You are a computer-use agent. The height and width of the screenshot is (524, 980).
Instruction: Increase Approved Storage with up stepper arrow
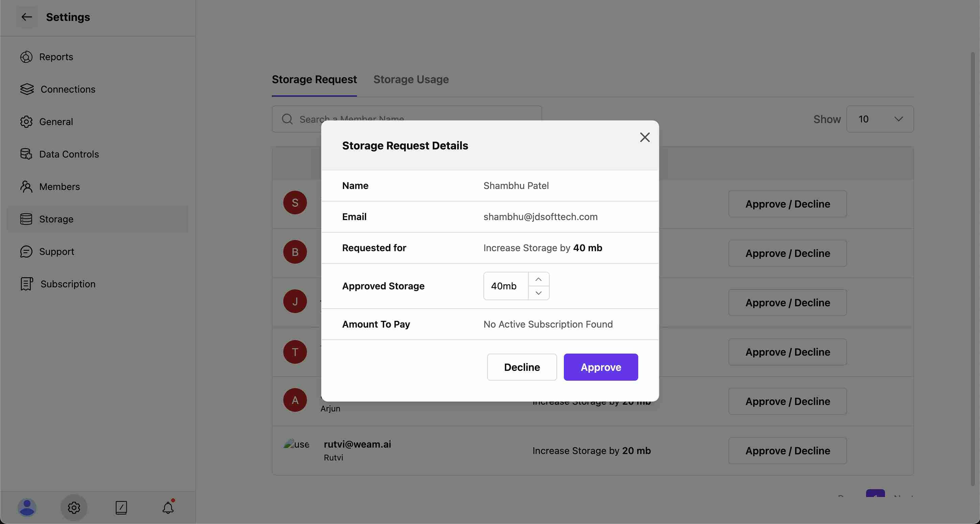(x=538, y=279)
